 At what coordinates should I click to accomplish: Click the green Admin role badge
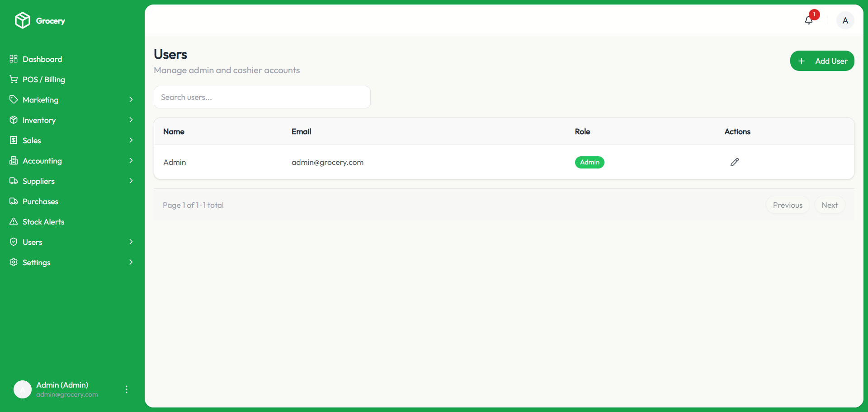click(590, 162)
